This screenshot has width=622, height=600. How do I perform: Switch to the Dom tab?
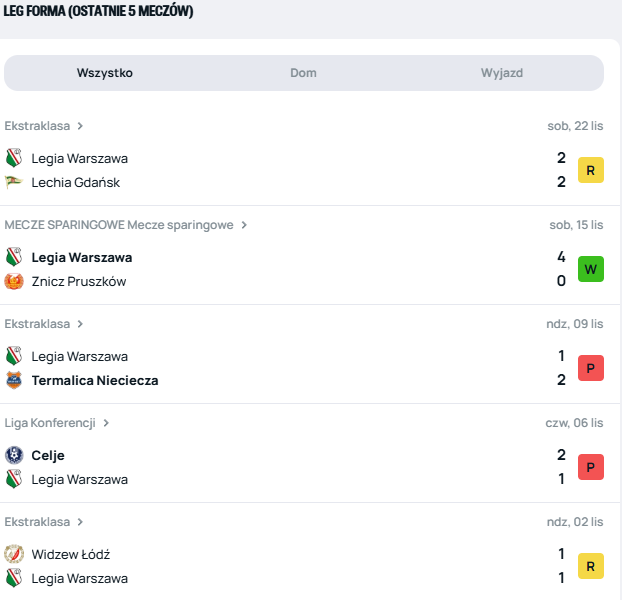point(303,73)
